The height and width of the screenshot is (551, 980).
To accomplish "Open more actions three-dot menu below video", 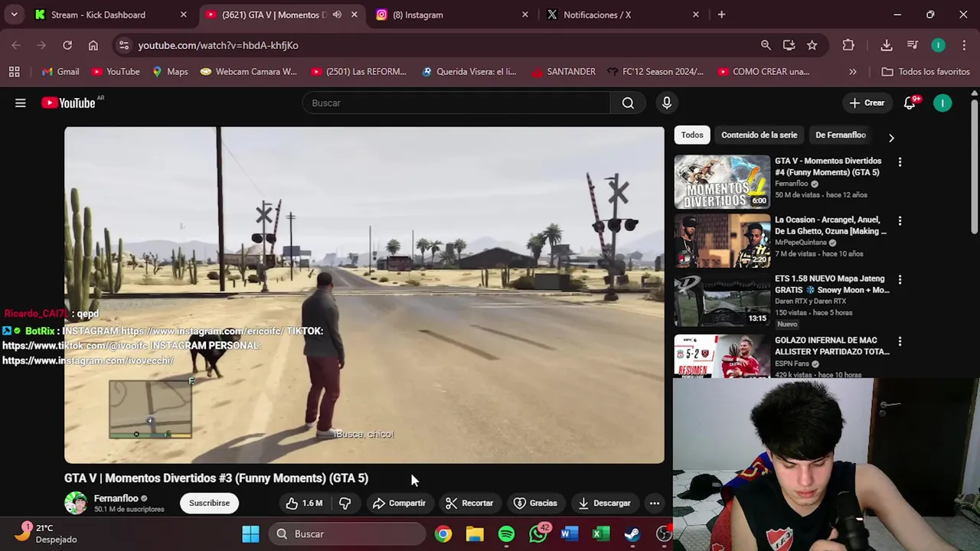I will click(655, 503).
